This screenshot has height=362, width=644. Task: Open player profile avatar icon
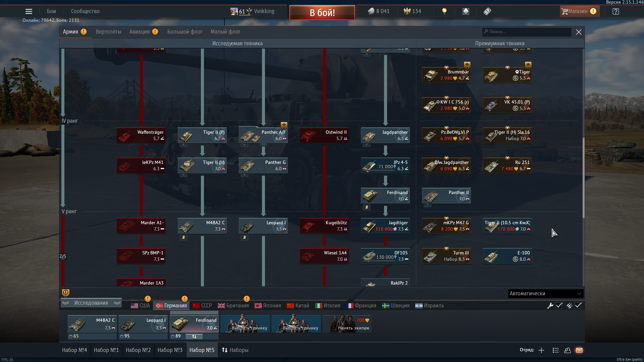(234, 11)
